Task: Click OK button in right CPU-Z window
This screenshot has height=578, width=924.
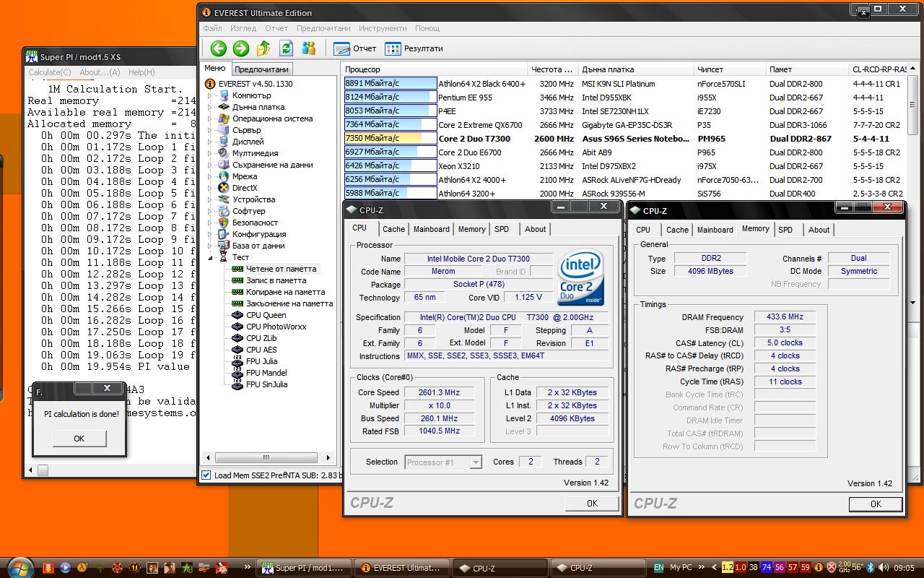Action: (x=876, y=504)
